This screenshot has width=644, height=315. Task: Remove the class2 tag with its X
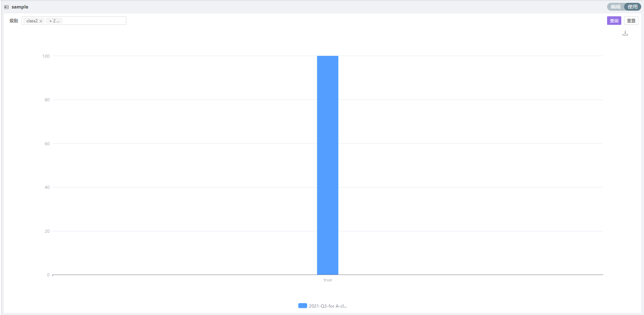pos(41,21)
